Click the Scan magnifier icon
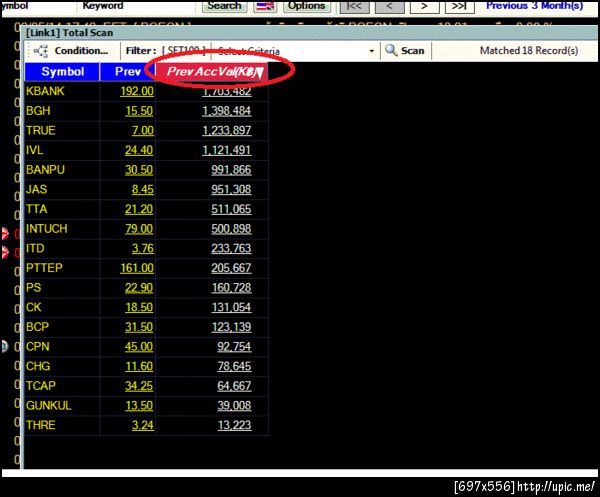This screenshot has height=497, width=600. [x=391, y=51]
